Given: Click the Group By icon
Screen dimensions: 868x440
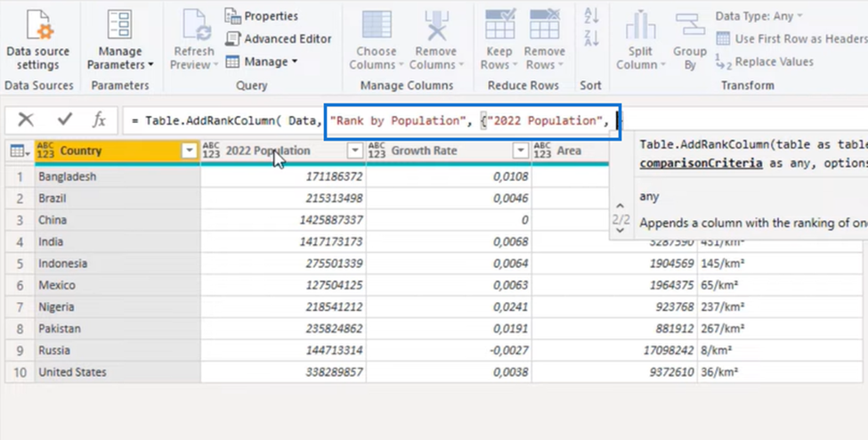Looking at the screenshot, I should click(690, 25).
